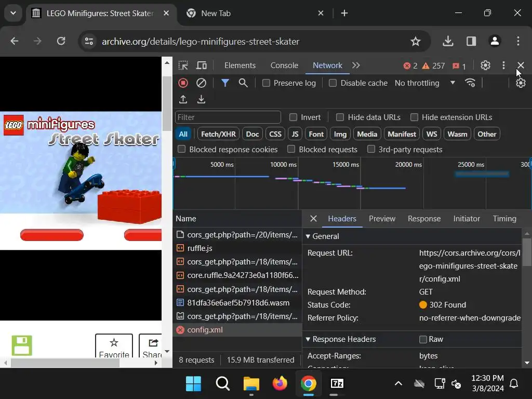Viewport: 532px width, 399px height.
Task: Switch to the Elements tab
Action: [x=240, y=65]
